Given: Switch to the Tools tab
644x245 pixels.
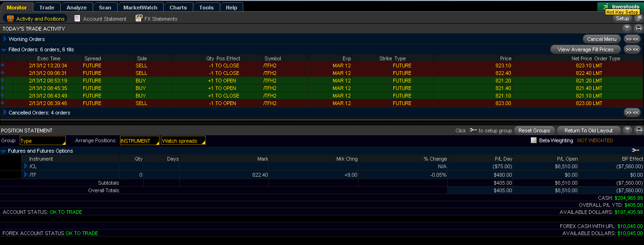Looking at the screenshot, I should pos(207,8).
